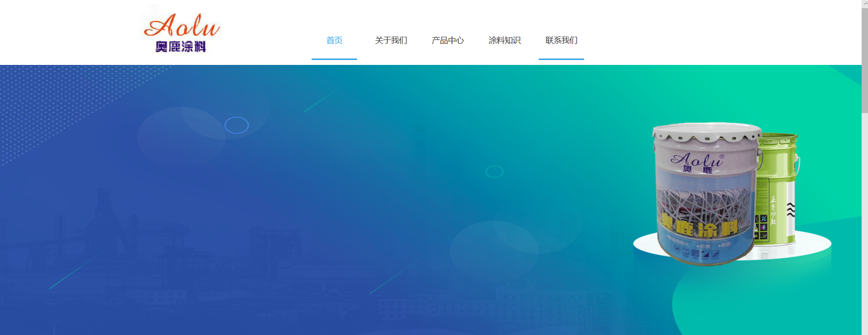Viewport: 868px width, 335px height.
Task: Click the dotted pattern in the banner corner
Action: 45,104
